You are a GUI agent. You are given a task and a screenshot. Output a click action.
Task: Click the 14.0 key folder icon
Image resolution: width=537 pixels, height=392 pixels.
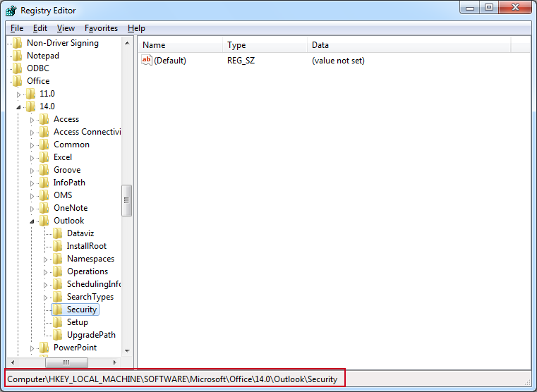point(31,106)
